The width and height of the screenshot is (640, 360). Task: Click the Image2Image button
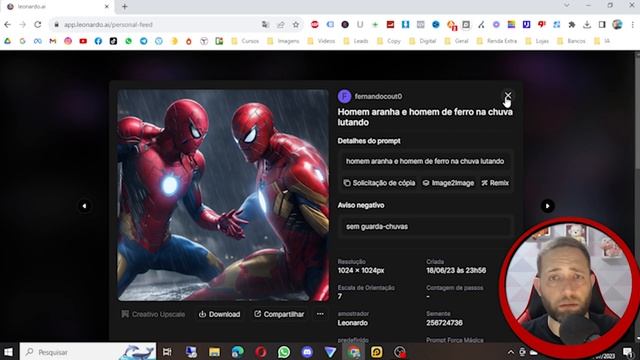tap(448, 183)
